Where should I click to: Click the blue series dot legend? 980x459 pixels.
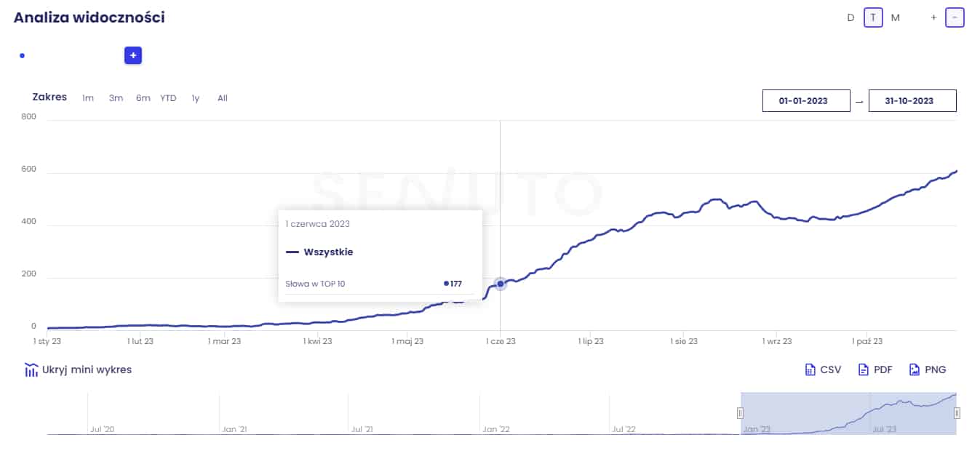22,55
